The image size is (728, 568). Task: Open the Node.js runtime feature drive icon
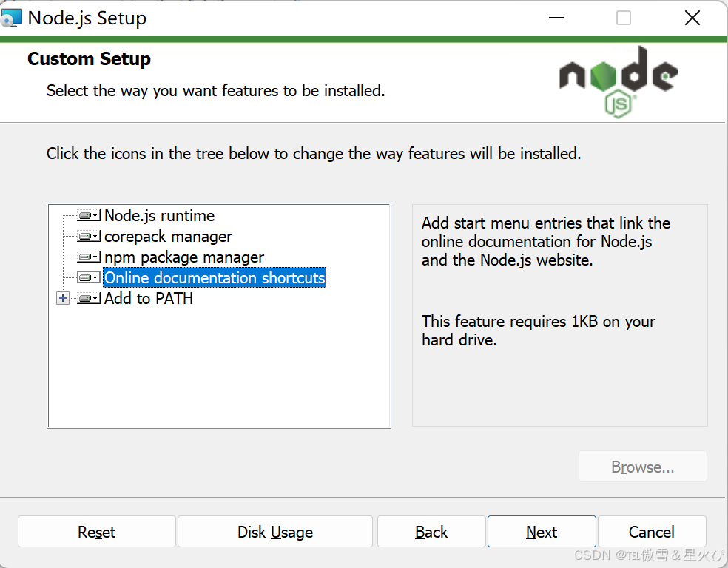[x=89, y=216]
